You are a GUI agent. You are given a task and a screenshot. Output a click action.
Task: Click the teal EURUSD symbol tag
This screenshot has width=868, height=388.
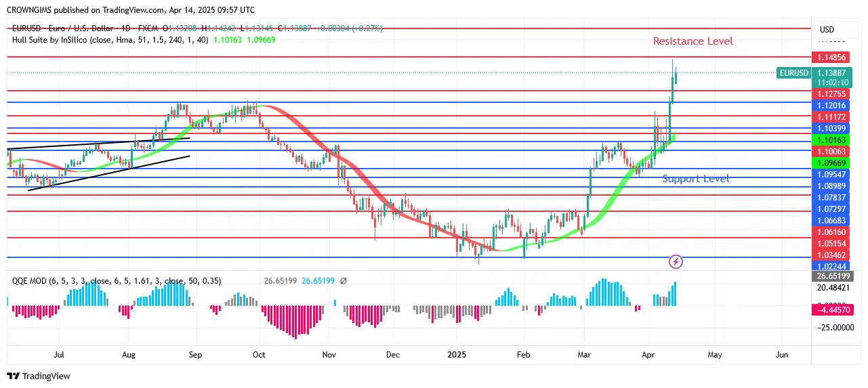point(793,73)
